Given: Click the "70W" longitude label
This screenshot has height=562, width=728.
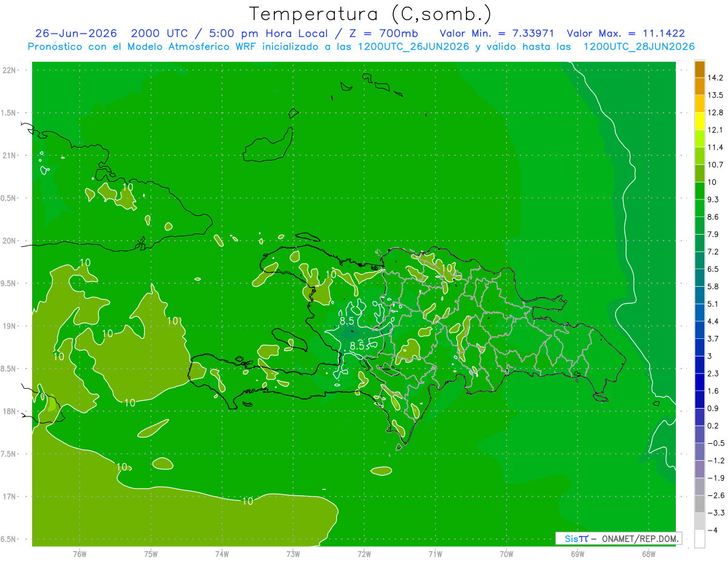Looking at the screenshot, I should click(x=506, y=554).
